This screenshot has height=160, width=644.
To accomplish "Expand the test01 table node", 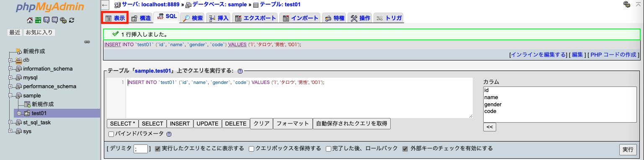I will coord(19,113).
